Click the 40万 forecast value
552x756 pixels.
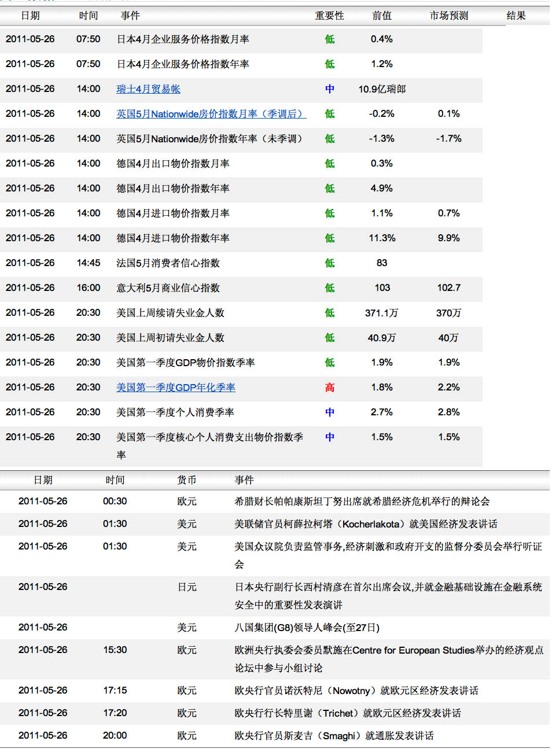[x=449, y=338]
